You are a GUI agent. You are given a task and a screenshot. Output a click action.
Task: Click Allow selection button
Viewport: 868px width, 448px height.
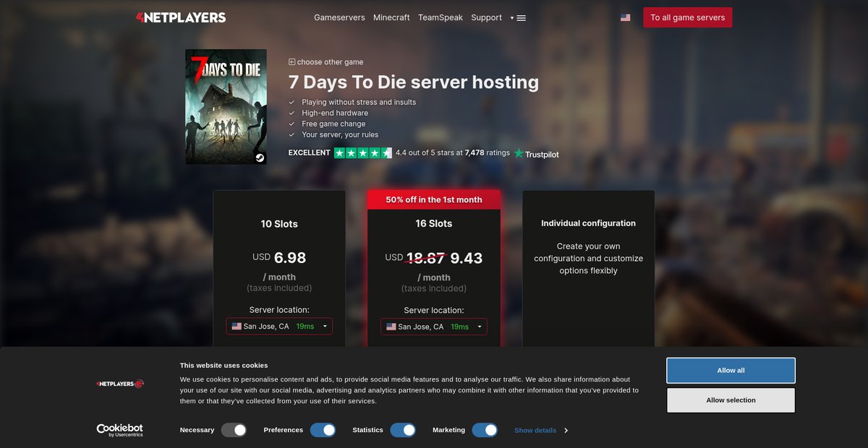coord(731,400)
